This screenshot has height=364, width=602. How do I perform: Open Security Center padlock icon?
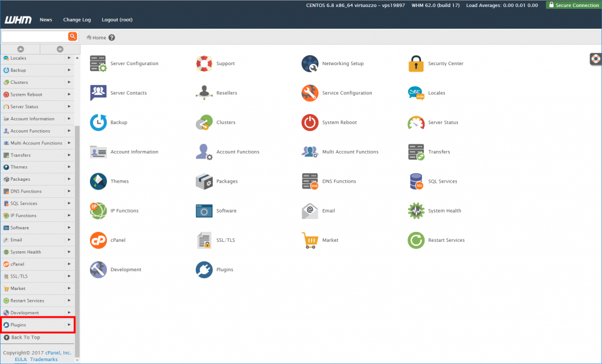pyautogui.click(x=416, y=63)
